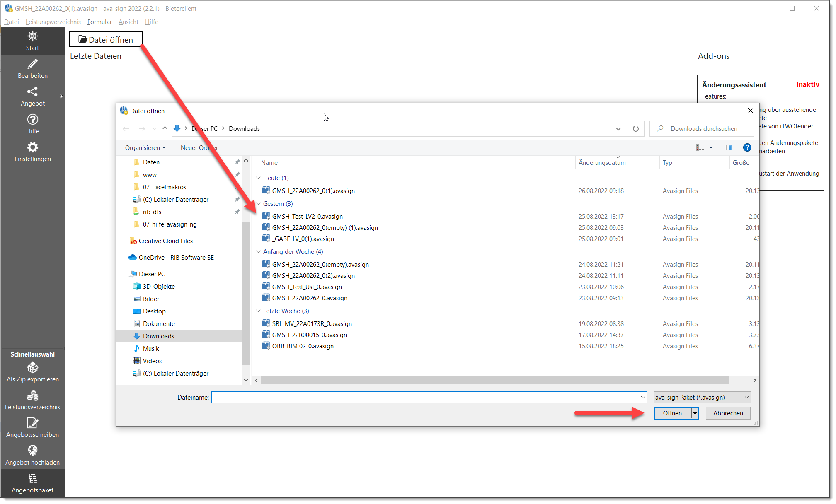Open the Bearbeiten pencil section

click(32, 68)
